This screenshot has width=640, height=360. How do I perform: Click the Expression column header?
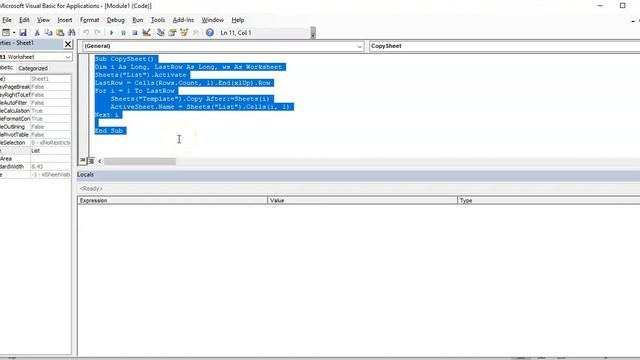pos(172,200)
